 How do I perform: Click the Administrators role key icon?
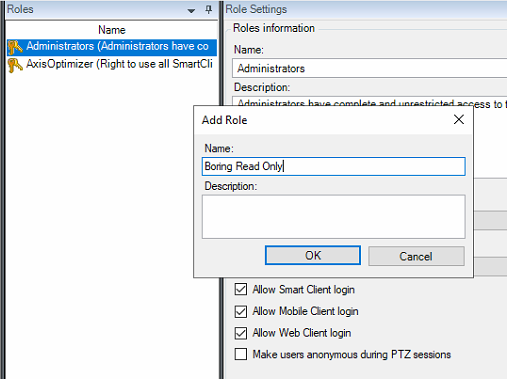click(x=15, y=47)
